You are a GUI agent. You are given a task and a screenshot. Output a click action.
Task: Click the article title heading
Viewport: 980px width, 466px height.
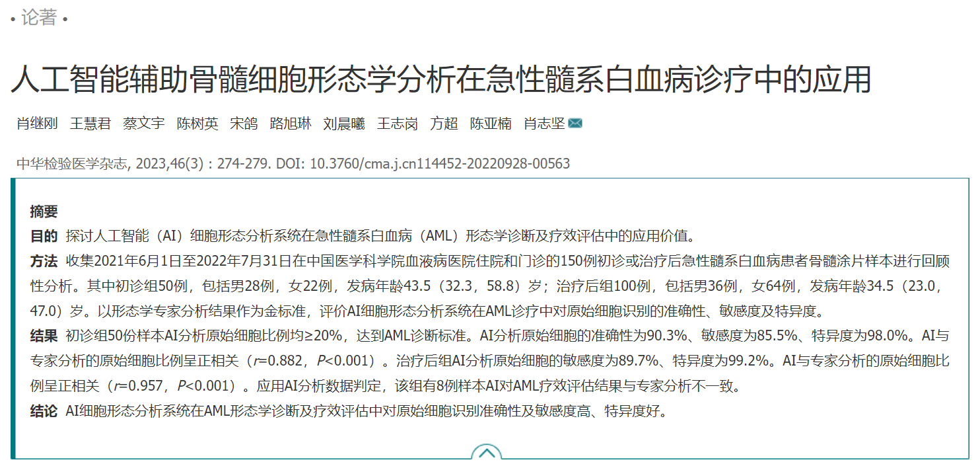pyautogui.click(x=441, y=79)
